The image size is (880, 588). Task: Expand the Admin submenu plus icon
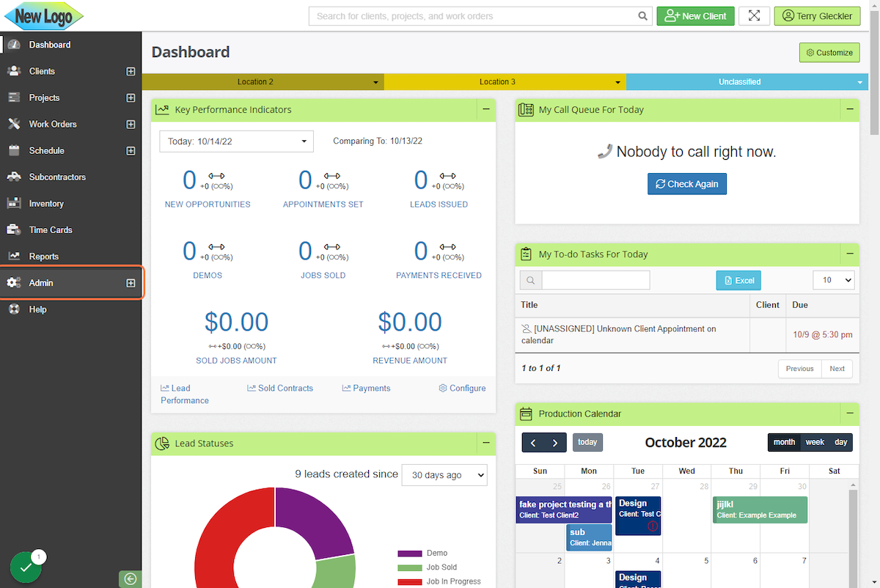click(x=131, y=283)
